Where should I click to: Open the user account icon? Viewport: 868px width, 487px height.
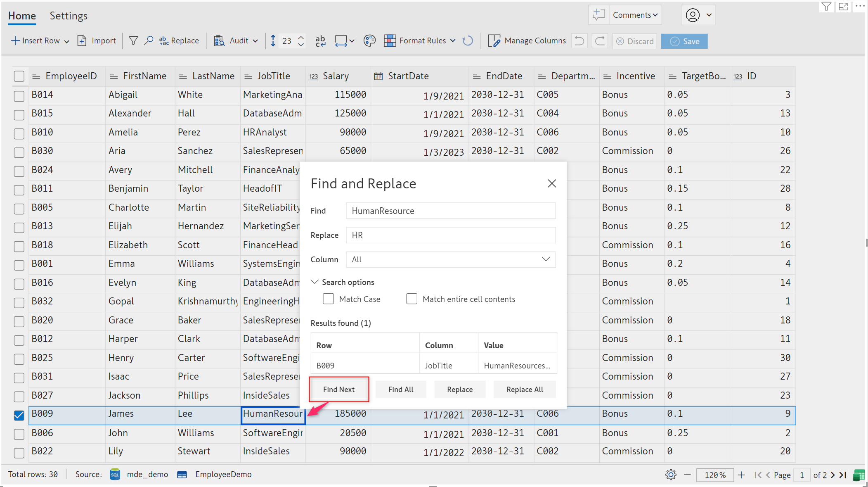(693, 15)
